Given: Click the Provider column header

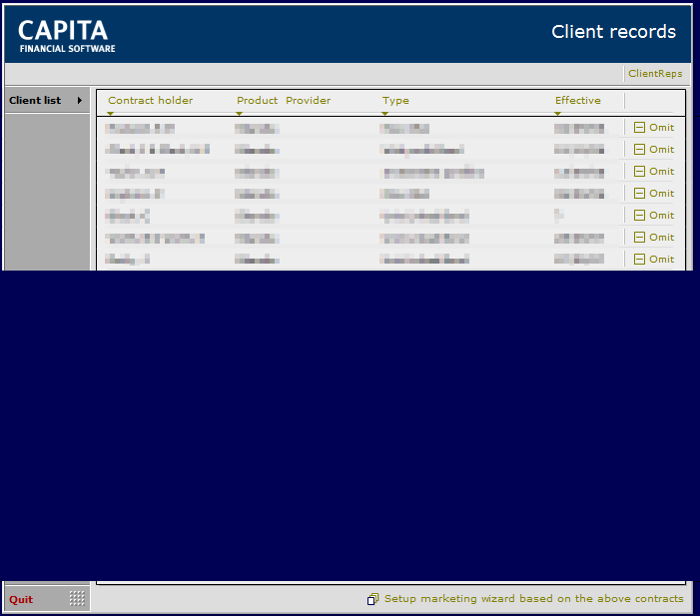Looking at the screenshot, I should click(308, 101).
